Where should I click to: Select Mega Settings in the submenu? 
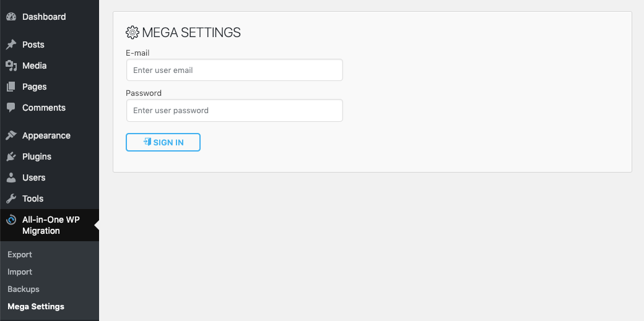(x=36, y=306)
